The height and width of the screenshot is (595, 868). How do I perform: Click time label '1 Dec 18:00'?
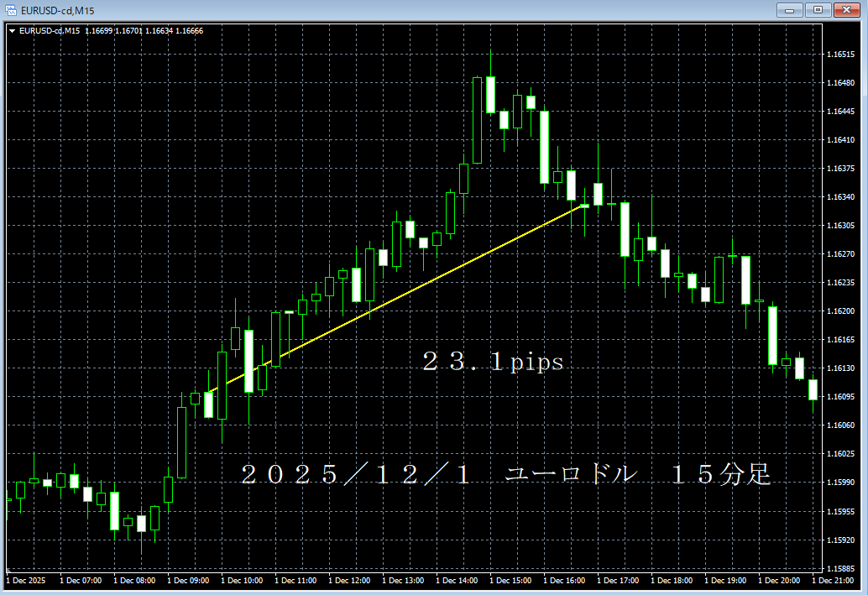(x=672, y=581)
